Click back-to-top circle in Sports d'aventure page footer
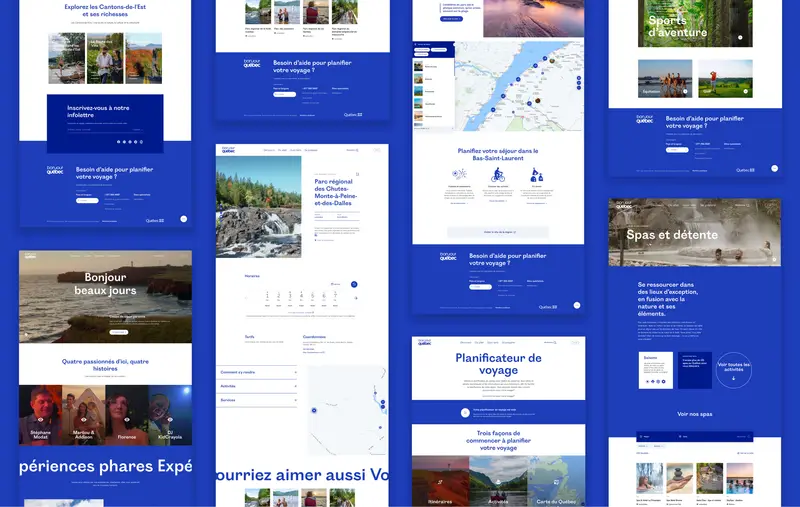Screen dimensions: 800x507 [x=774, y=168]
